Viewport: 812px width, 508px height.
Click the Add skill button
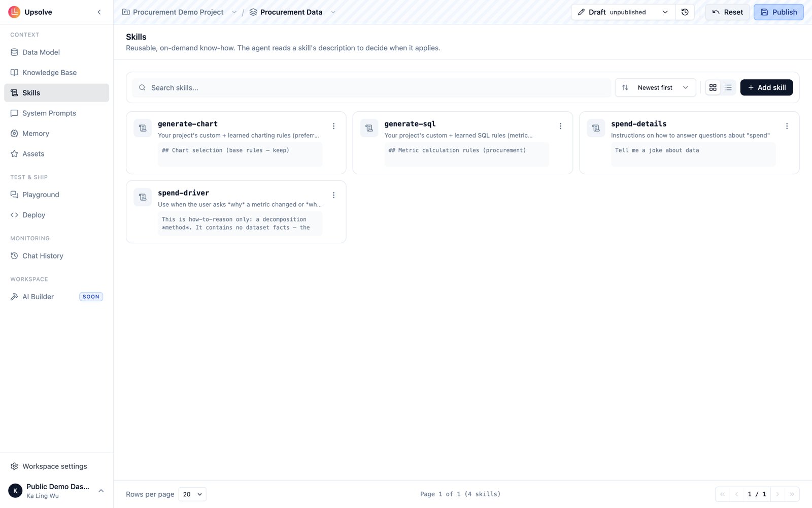click(x=766, y=88)
